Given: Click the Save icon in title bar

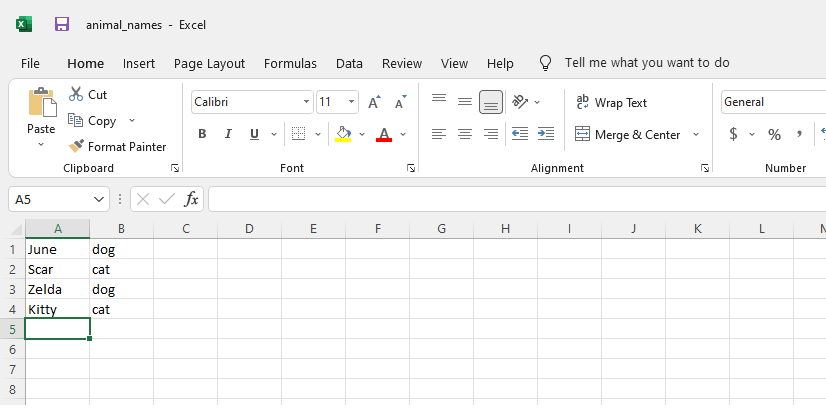Looking at the screenshot, I should pos(62,24).
